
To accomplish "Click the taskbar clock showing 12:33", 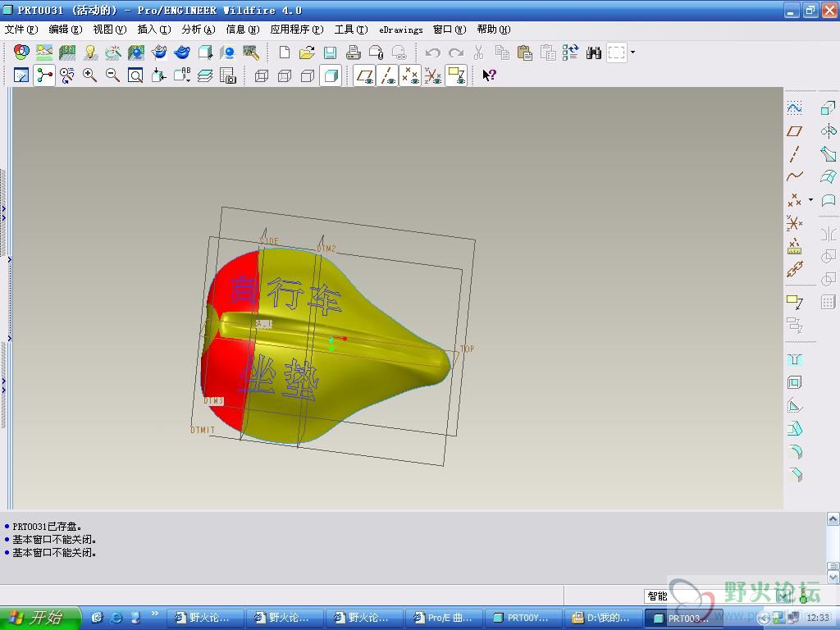I will [818, 618].
